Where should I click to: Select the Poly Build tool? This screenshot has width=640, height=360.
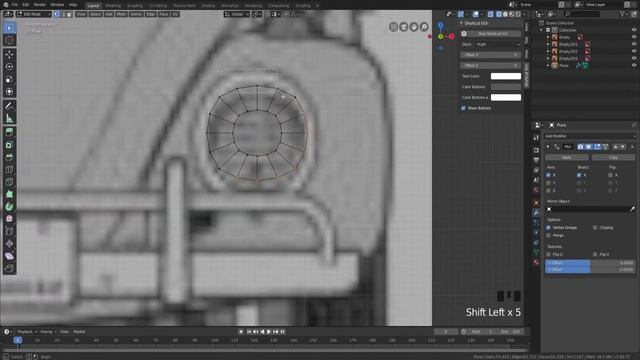pyautogui.click(x=9, y=194)
